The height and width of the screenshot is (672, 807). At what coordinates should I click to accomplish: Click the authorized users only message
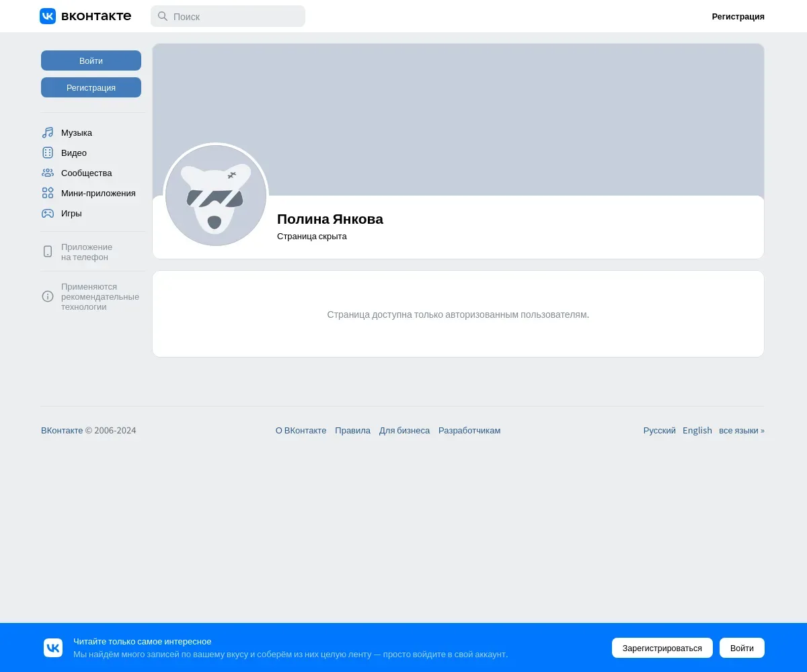458,314
